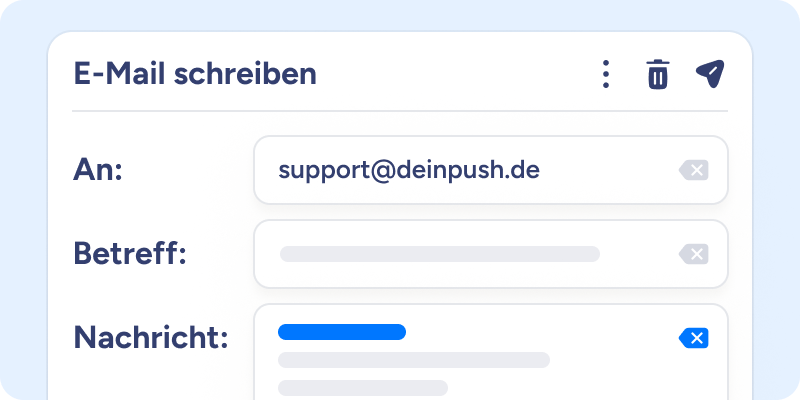Click the third gray line in message
Screen dimensions: 800x400
click(362, 387)
